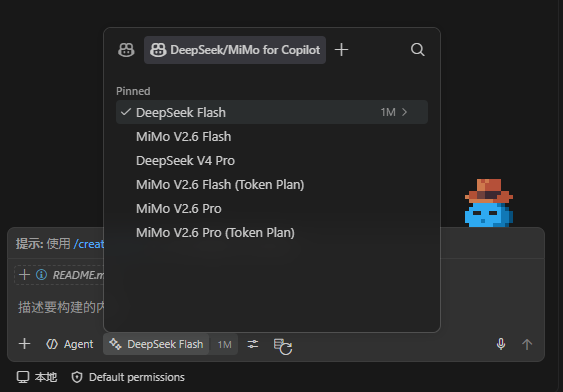Focus the chat prompt input field
563x392 pixels.
tap(61, 307)
